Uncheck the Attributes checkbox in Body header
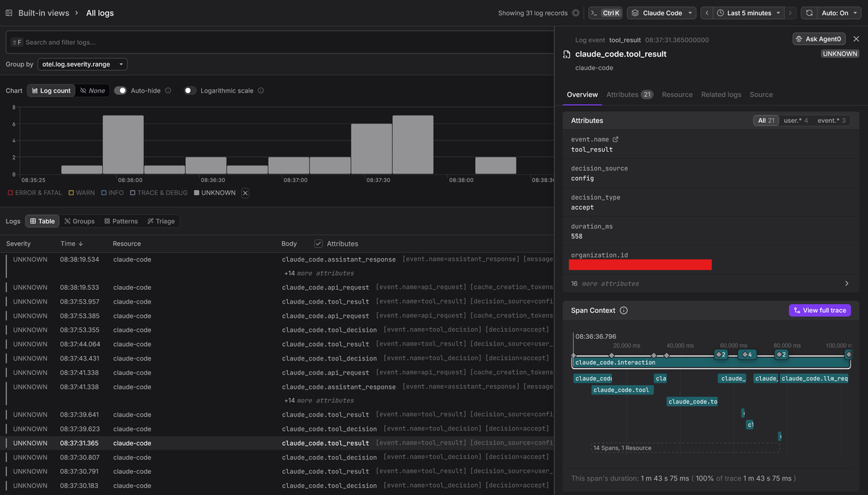 point(318,244)
